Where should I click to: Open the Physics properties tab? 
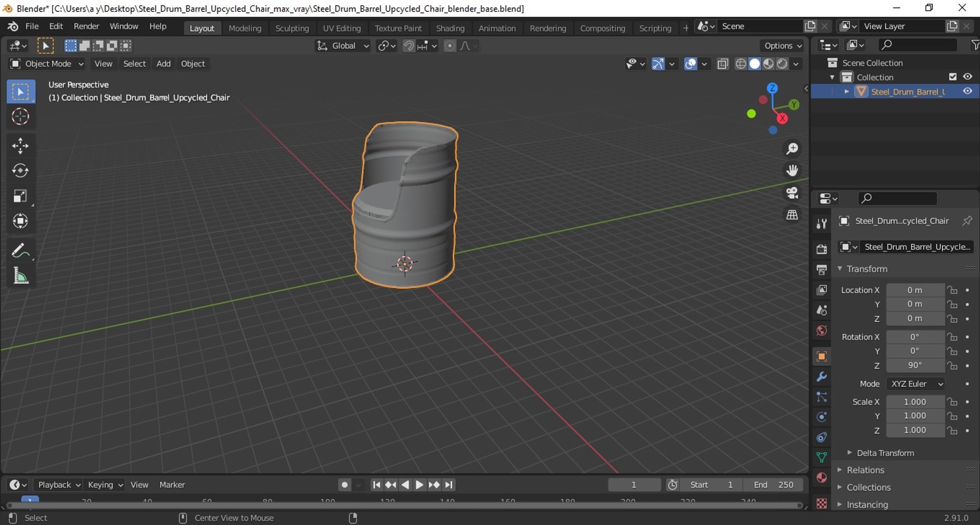point(821,417)
